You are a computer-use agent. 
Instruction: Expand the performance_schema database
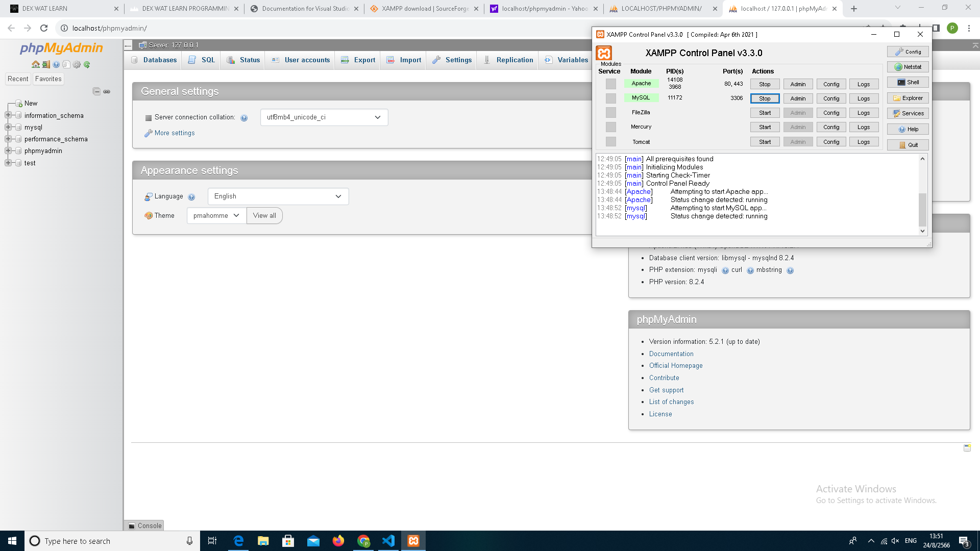click(x=8, y=139)
